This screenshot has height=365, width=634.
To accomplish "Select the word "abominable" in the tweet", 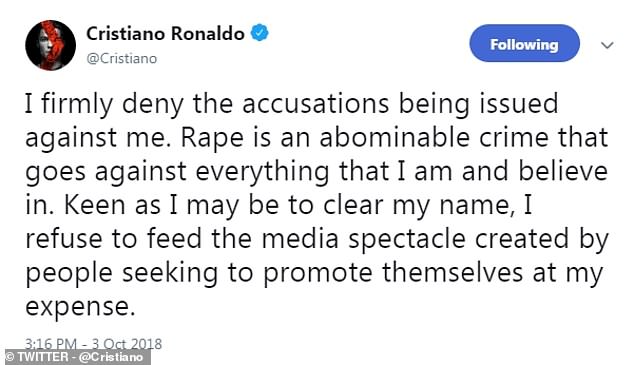I will click(394, 137).
